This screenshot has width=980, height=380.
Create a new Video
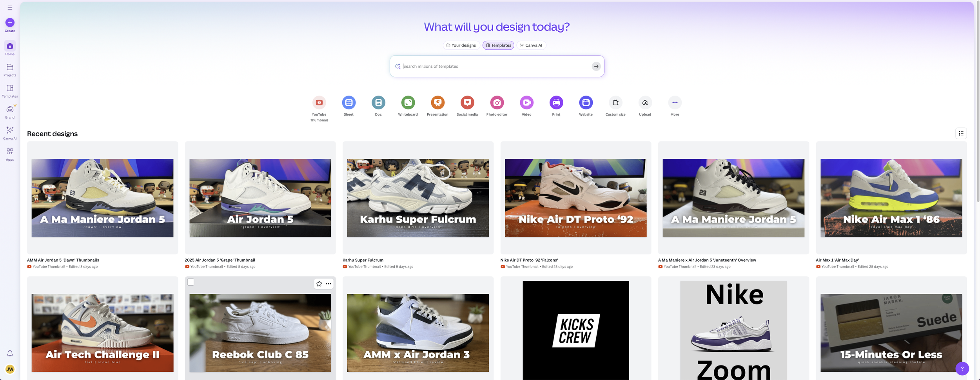pyautogui.click(x=526, y=103)
